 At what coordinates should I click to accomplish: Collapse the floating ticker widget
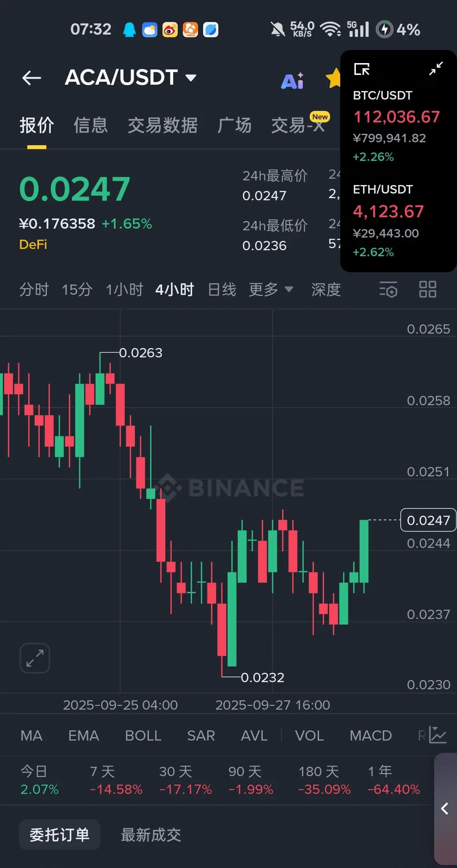point(436,69)
